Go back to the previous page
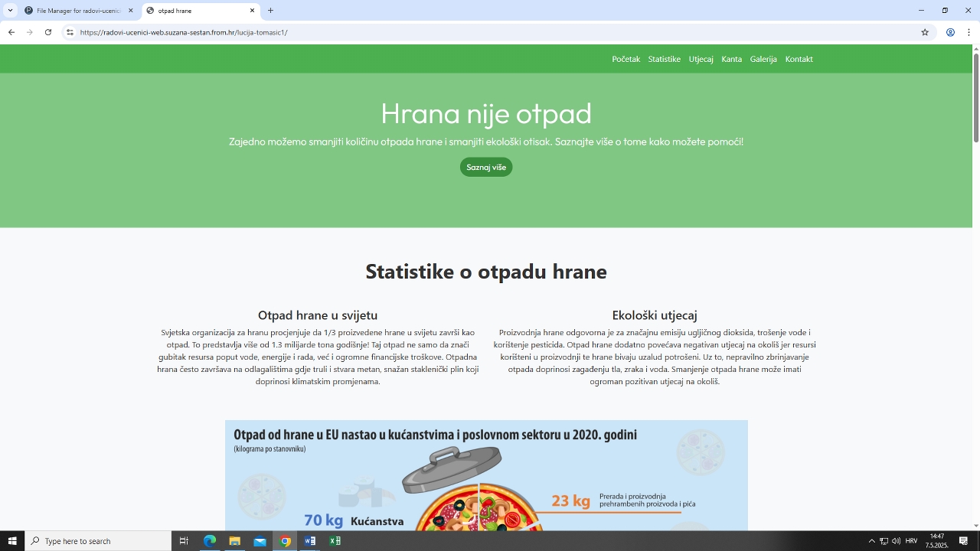This screenshot has width=980, height=551. 11,32
